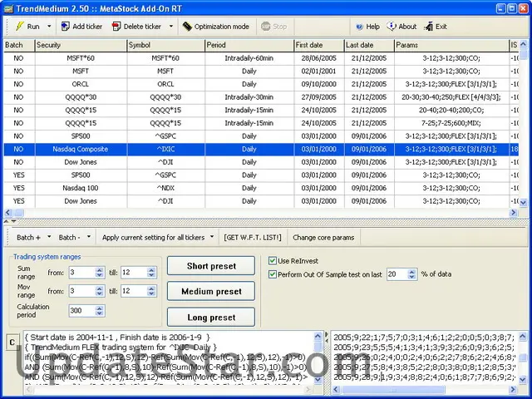Sort by the Batch column header
Screen dimensions: 532x399
pyautogui.click(x=19, y=45)
